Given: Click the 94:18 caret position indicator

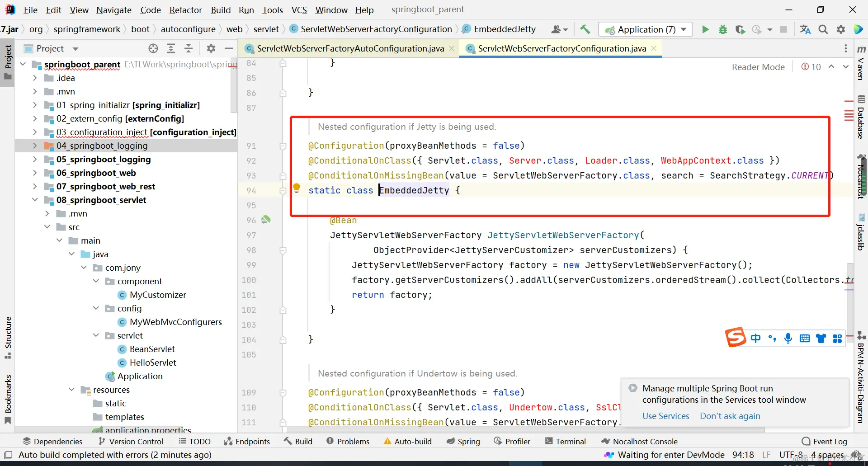Looking at the screenshot, I should point(743,455).
